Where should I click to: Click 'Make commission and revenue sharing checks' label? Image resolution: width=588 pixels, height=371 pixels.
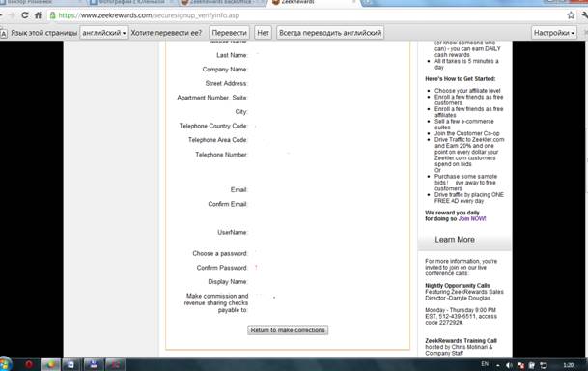216,303
